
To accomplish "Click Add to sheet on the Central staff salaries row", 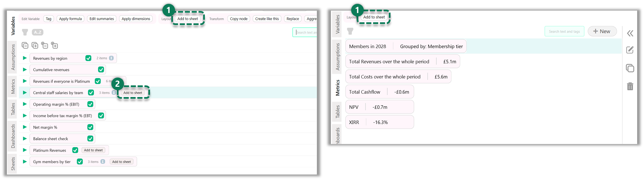I will click(x=133, y=93).
